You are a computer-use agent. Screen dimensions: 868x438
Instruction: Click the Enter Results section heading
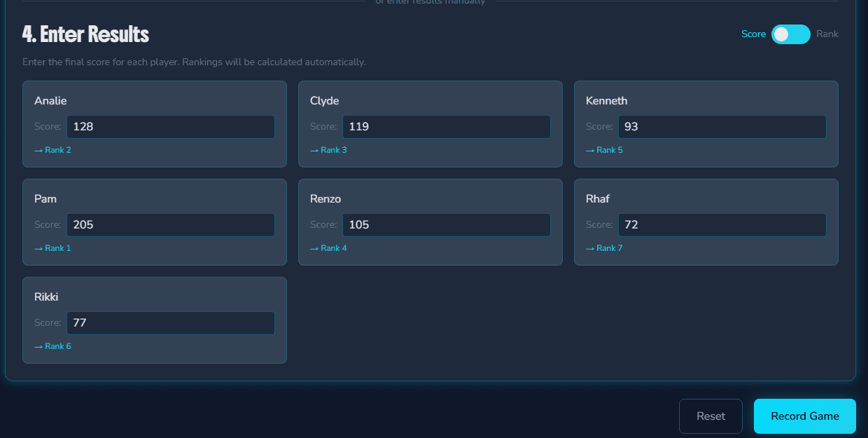[85, 34]
